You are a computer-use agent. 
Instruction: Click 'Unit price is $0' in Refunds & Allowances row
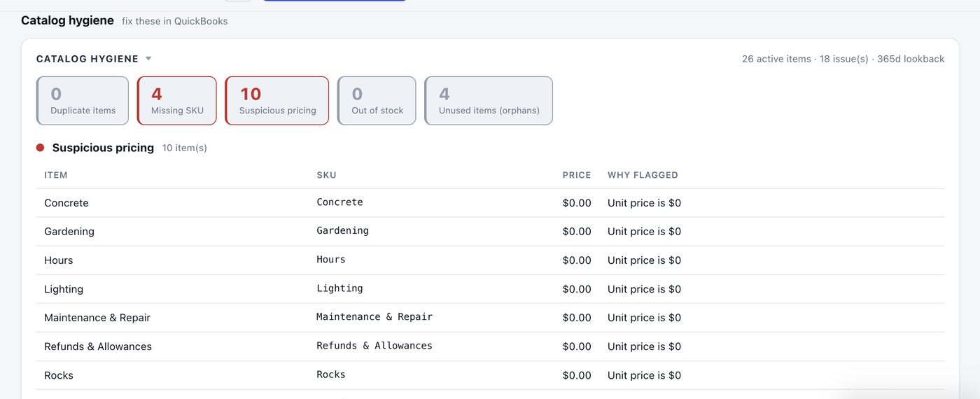[644, 346]
